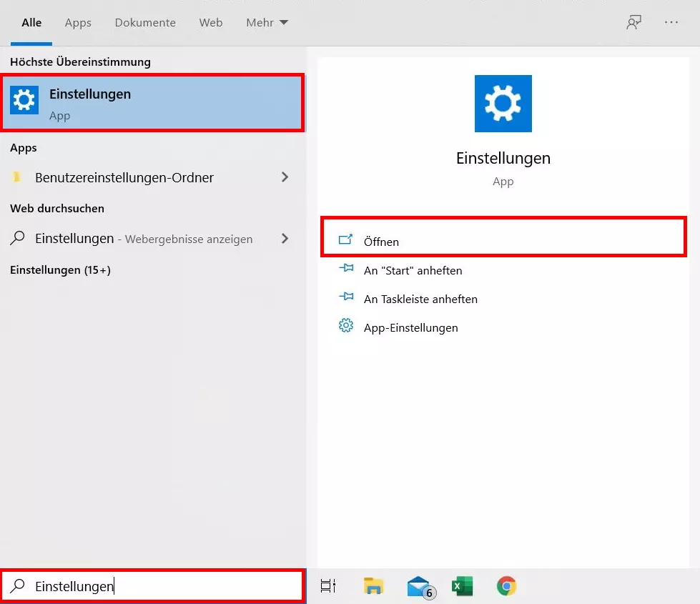Click the feedback person icon
Viewport: 700px width, 604px height.
point(634,22)
